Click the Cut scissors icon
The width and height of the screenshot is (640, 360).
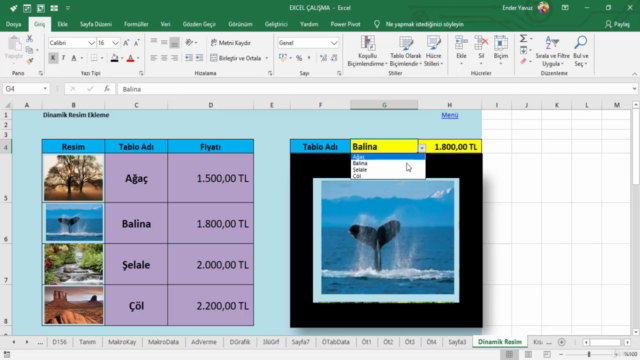29,39
